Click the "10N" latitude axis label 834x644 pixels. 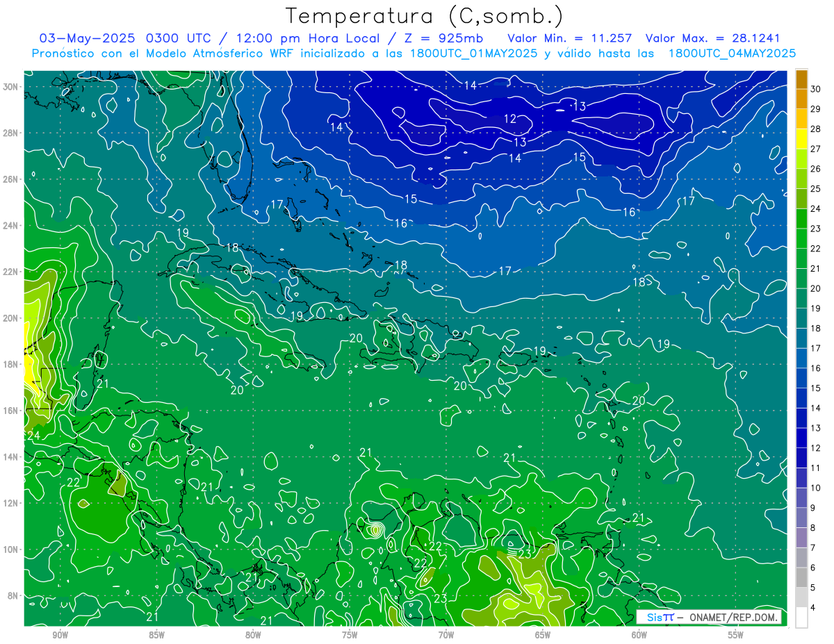tap(10, 550)
